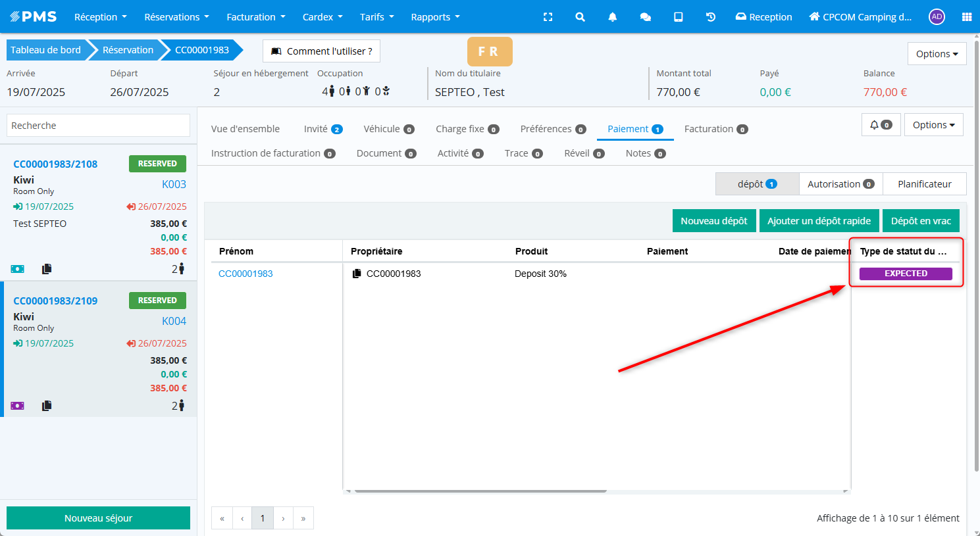Click in the Recherche search field
Viewport: 980px width, 536px height.
[x=98, y=126]
